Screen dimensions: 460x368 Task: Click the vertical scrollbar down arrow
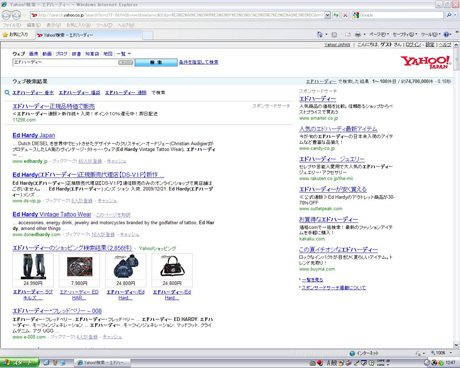click(456, 345)
